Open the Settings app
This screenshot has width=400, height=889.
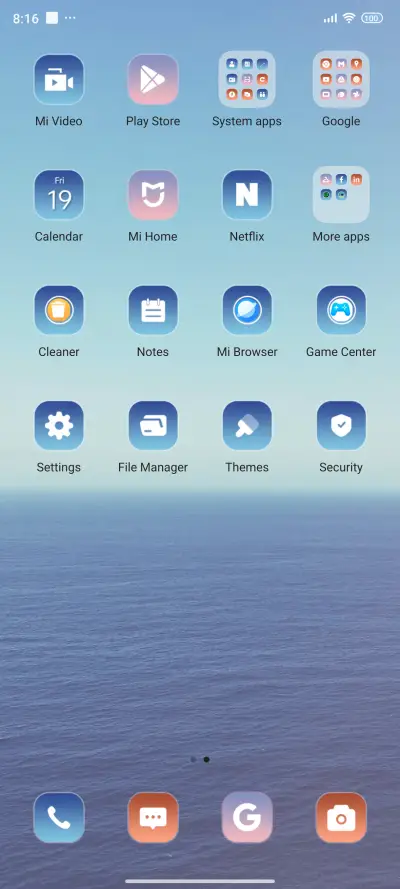coord(59,426)
